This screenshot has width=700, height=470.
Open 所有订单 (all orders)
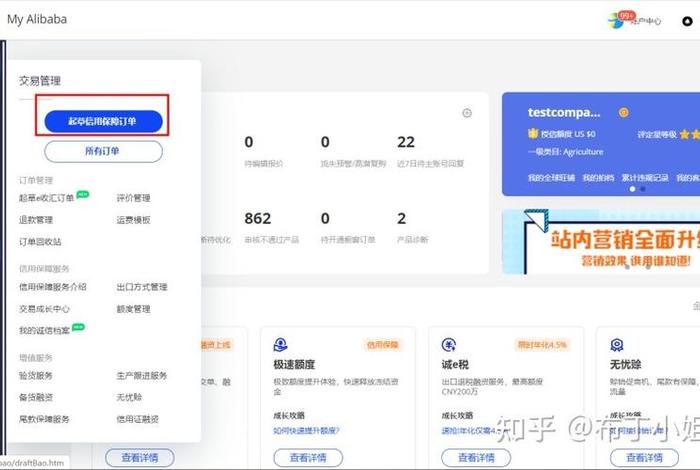click(x=103, y=151)
